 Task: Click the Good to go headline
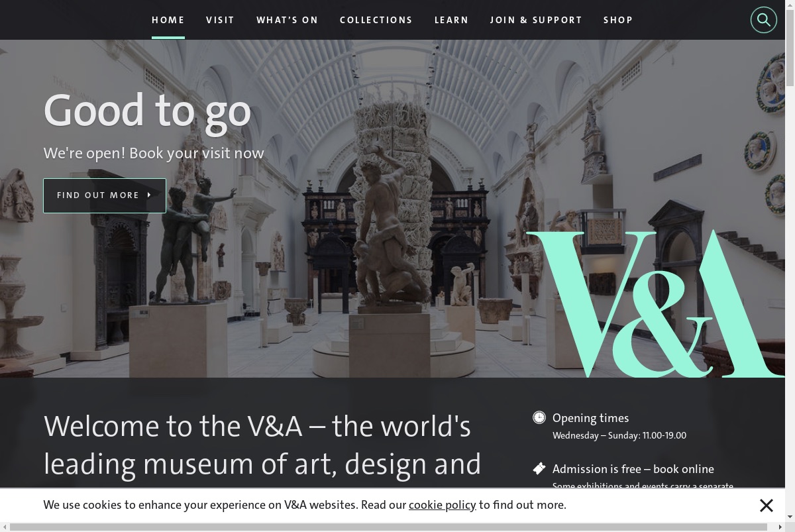click(147, 110)
